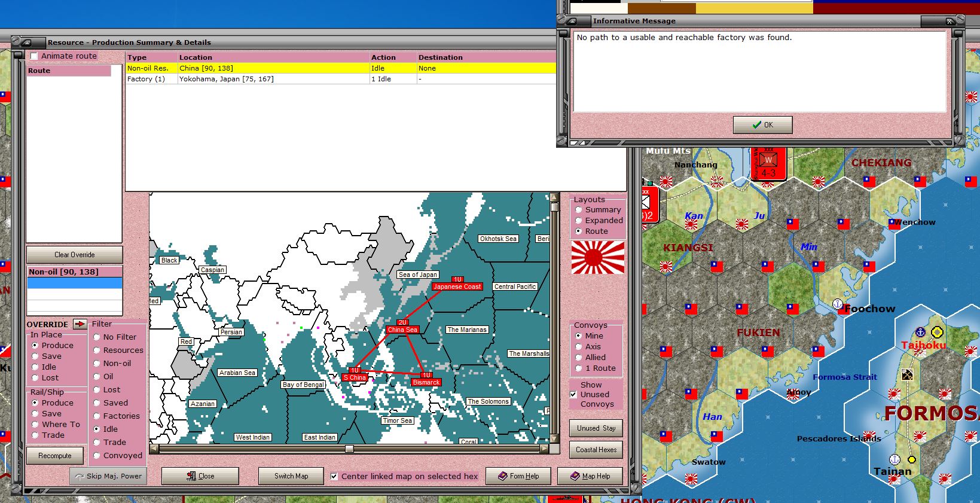The height and width of the screenshot is (503, 980).
Task: Click the Japanese flag under Ju river label
Action: coord(742,225)
